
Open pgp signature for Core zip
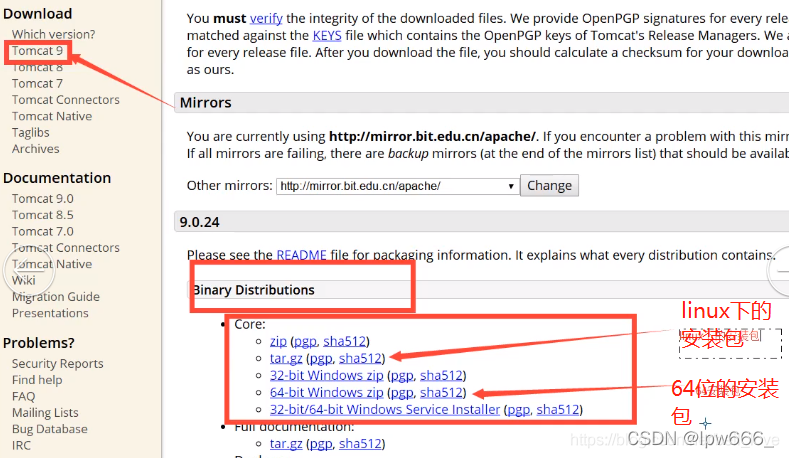coord(305,342)
